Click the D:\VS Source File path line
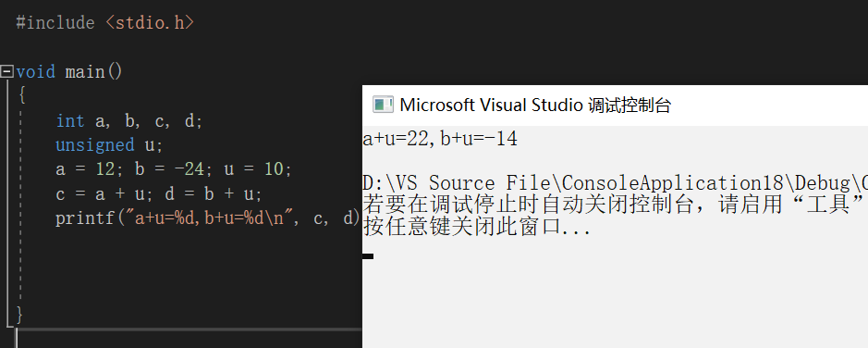The width and height of the screenshot is (868, 348). pyautogui.click(x=615, y=183)
